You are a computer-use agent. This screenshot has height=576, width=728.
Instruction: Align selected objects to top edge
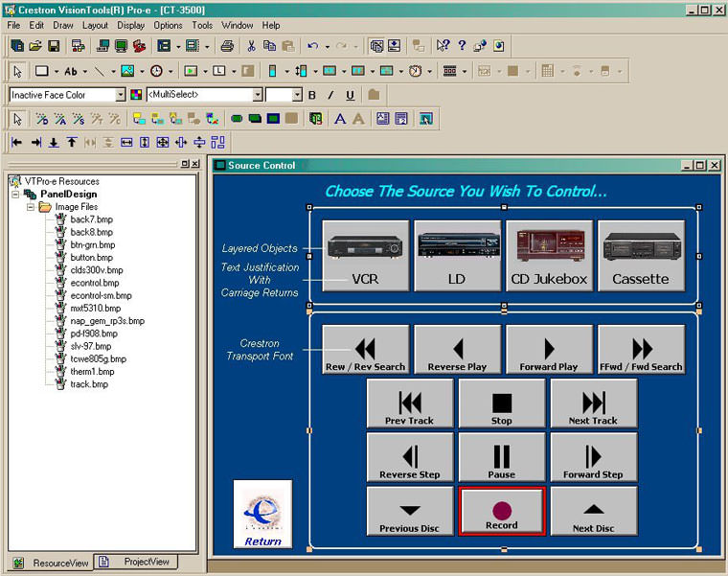(x=72, y=142)
